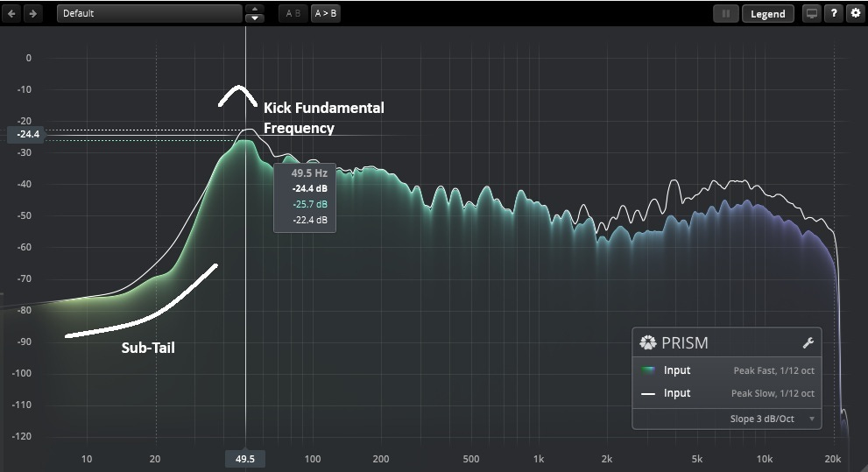Click the -120 dB axis label

pyautogui.click(x=22, y=437)
